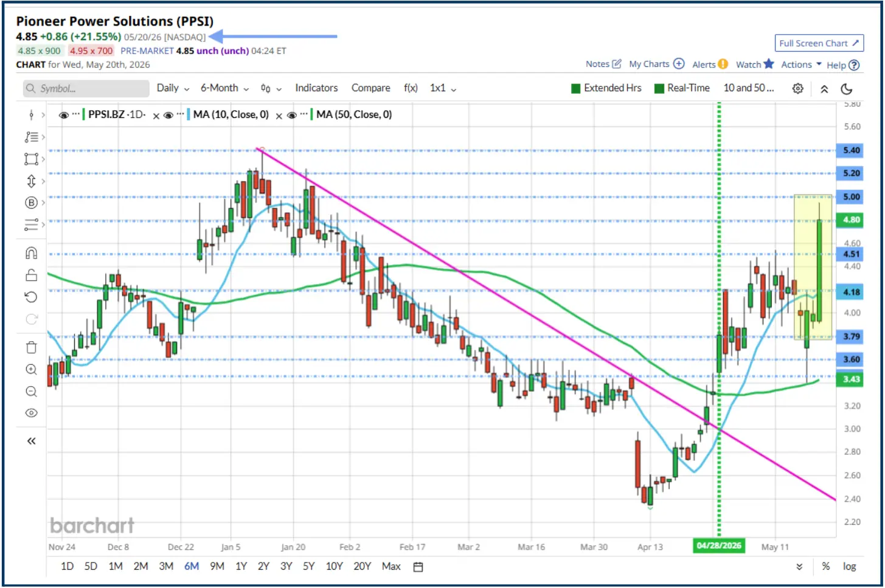Select the 1Y time range
Image resolution: width=885 pixels, height=588 pixels.
(x=241, y=567)
